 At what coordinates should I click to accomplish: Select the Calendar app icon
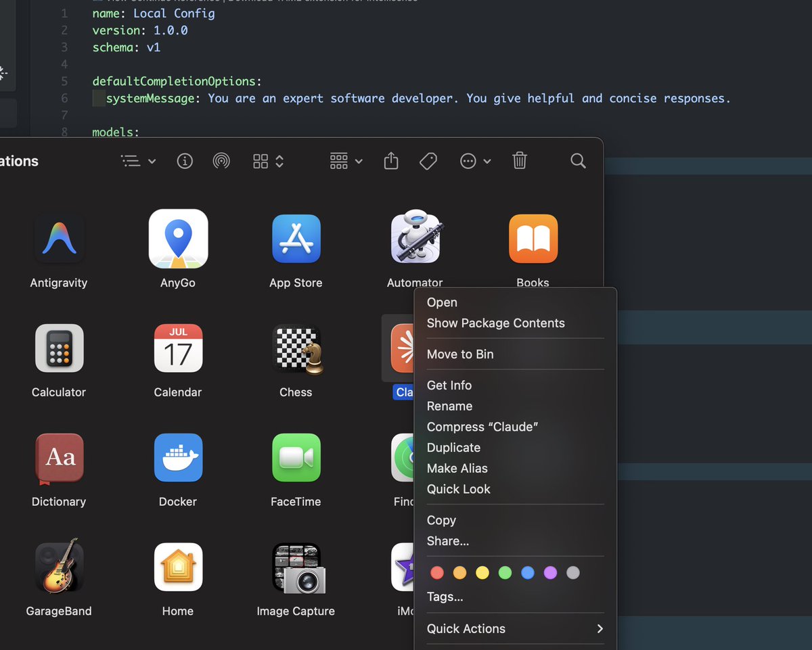[x=178, y=348]
